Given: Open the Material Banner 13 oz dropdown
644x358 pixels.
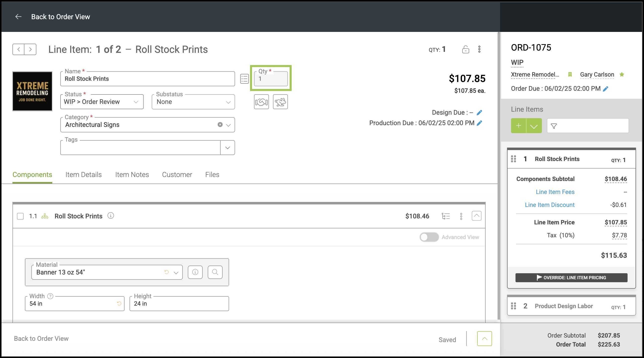Looking at the screenshot, I should [x=176, y=273].
